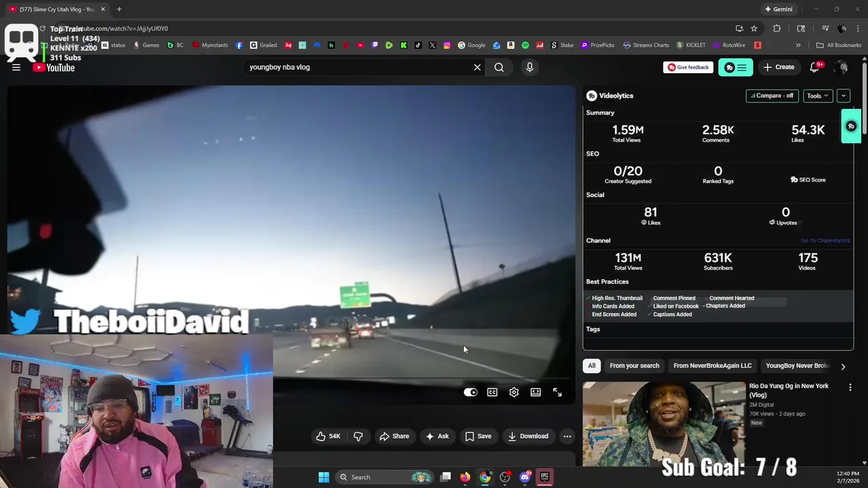Toggle closed captions CC button
Image resolution: width=868 pixels, height=488 pixels.
coord(492,392)
